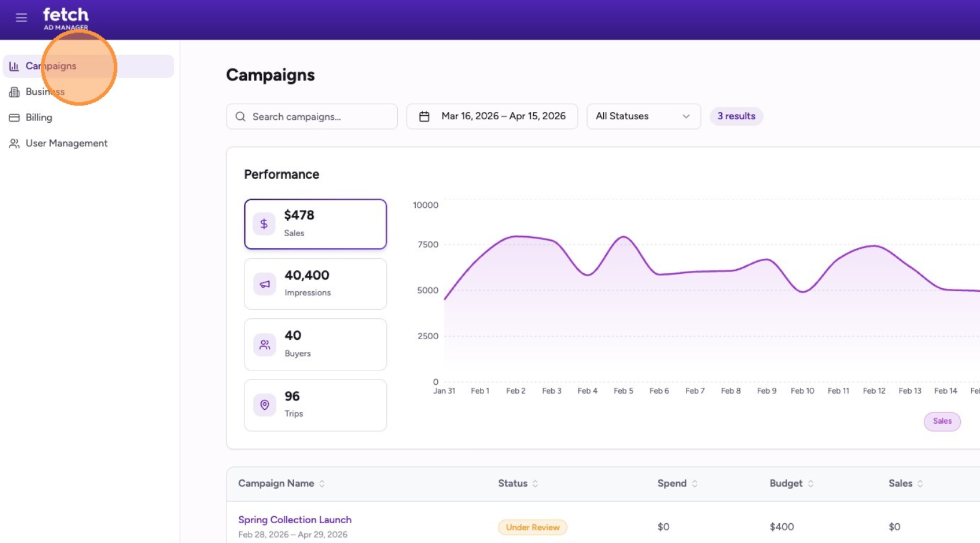Click the $400 budget value
The image size is (980, 543).
782,527
